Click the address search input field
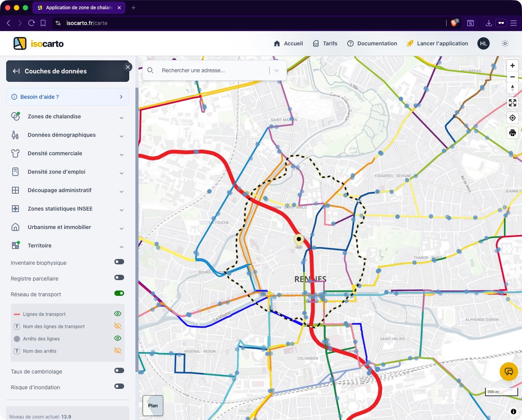Viewport: 522px width, 420px height. click(212, 70)
